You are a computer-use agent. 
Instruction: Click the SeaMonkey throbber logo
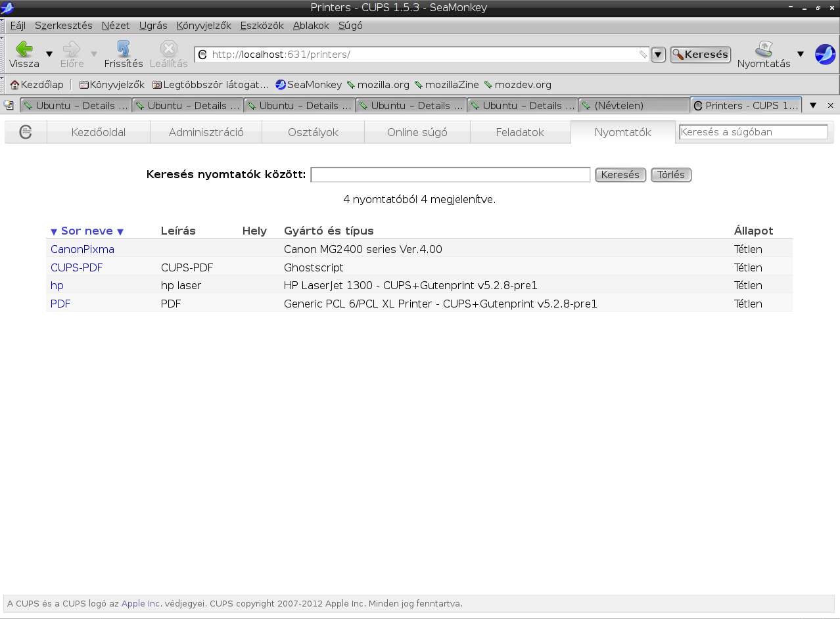tap(825, 54)
